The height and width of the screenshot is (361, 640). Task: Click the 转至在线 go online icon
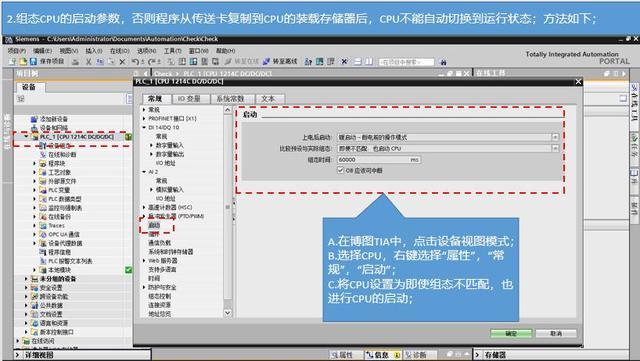tap(228, 61)
